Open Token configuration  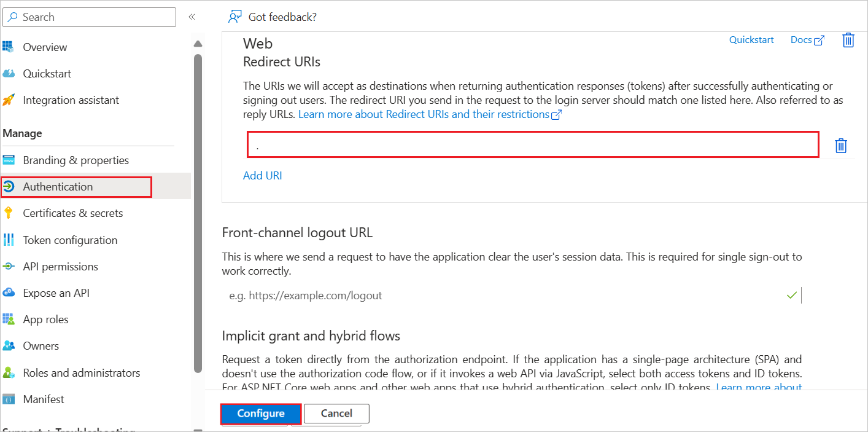70,240
